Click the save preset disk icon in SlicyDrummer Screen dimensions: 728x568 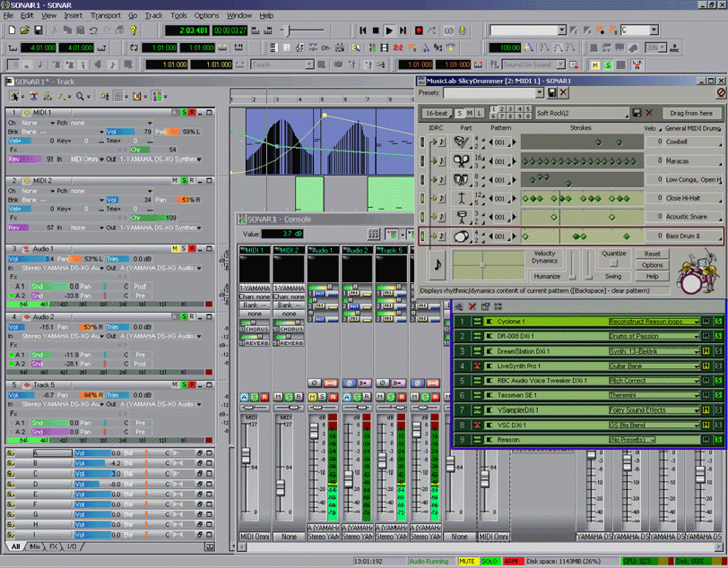(x=550, y=93)
